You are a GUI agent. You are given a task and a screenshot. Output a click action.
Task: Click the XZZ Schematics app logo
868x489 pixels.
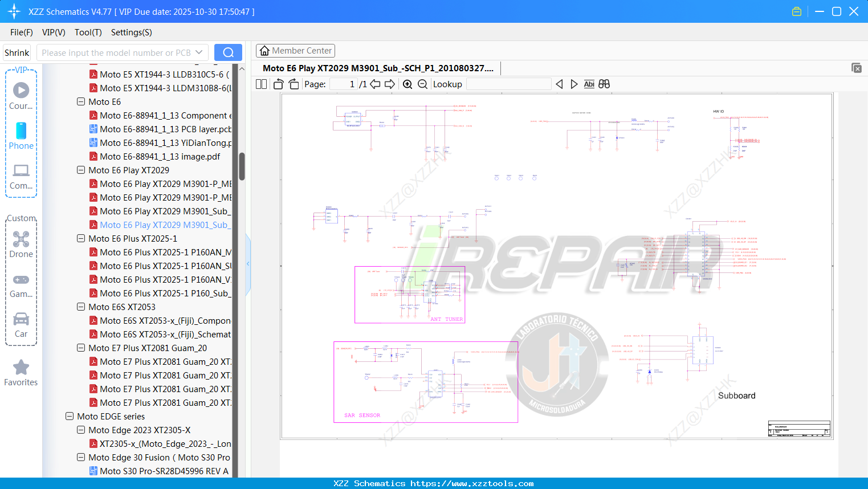tap(14, 11)
